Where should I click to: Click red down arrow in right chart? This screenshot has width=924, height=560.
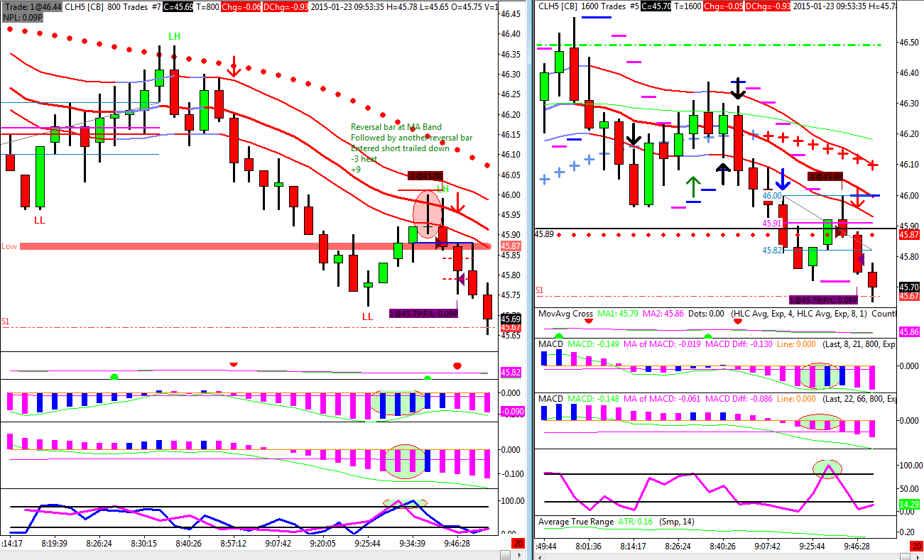click(x=857, y=198)
